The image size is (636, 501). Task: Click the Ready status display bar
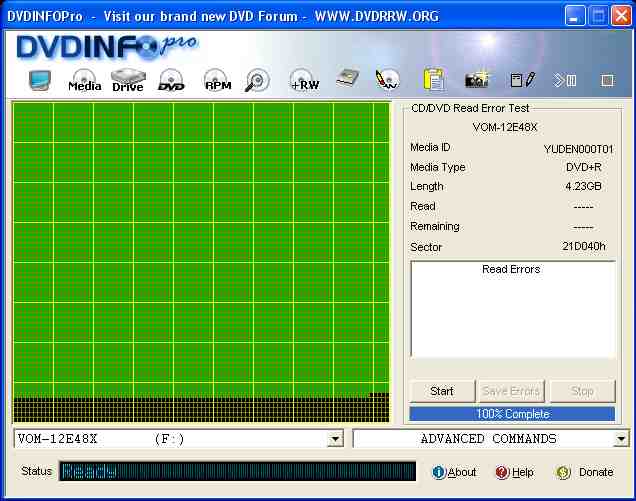[237, 471]
